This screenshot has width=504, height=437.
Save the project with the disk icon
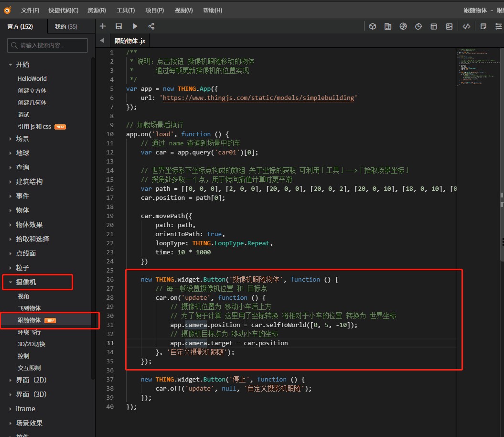pyautogui.click(x=118, y=26)
